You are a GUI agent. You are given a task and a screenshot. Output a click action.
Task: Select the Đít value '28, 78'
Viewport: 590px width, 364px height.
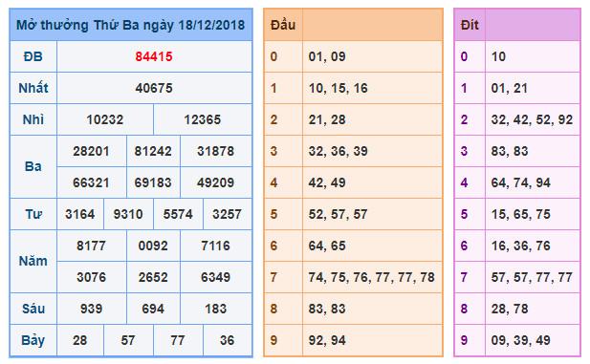pos(510,310)
